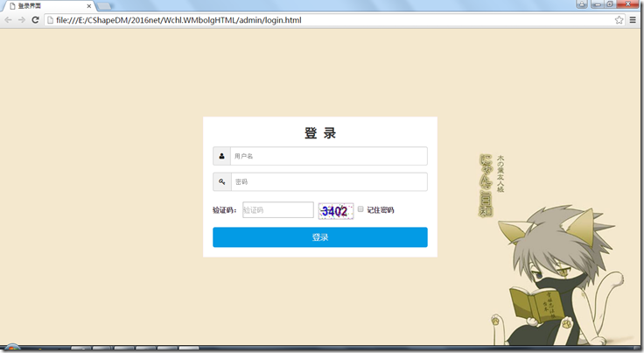Click the blue 登录 button
Viewport: 644px width, 353px height.
point(320,237)
